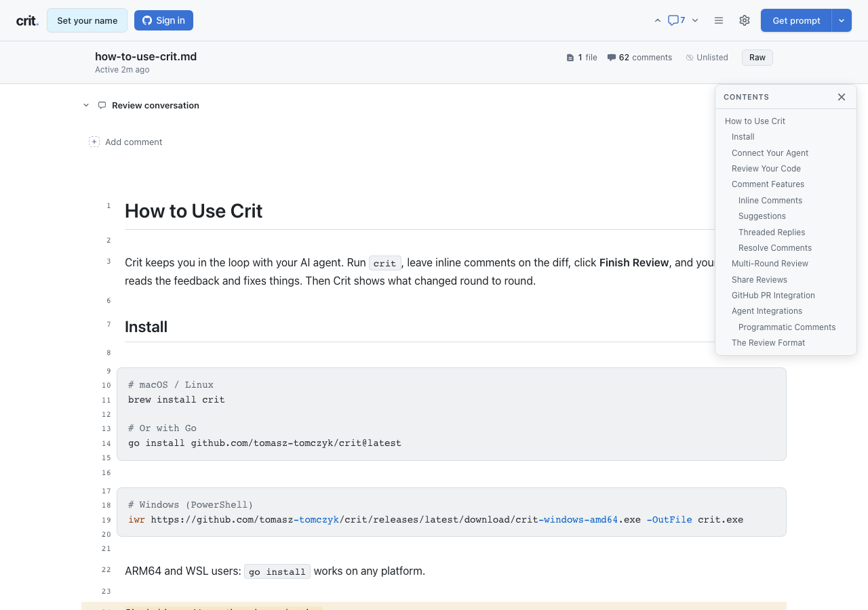
Task: Navigate to The Review Format in Contents
Action: pos(768,343)
